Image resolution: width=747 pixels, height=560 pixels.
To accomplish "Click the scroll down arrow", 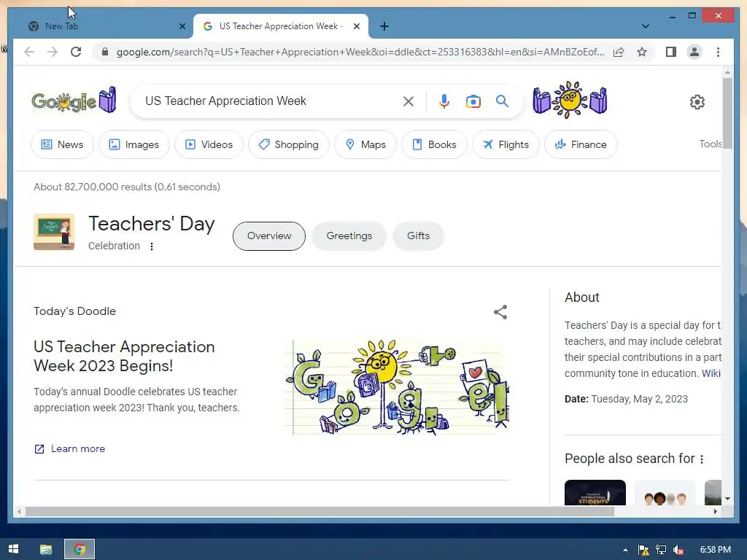I will 727,499.
